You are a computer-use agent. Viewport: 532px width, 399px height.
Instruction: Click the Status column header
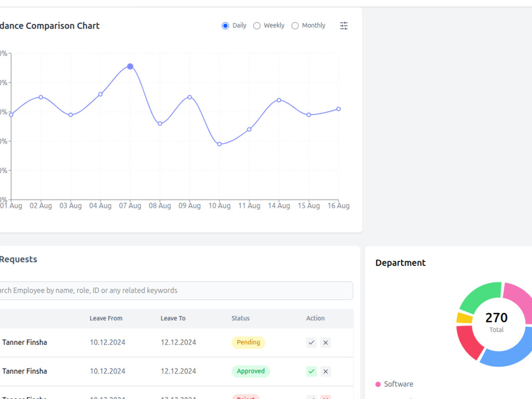pyautogui.click(x=240, y=318)
